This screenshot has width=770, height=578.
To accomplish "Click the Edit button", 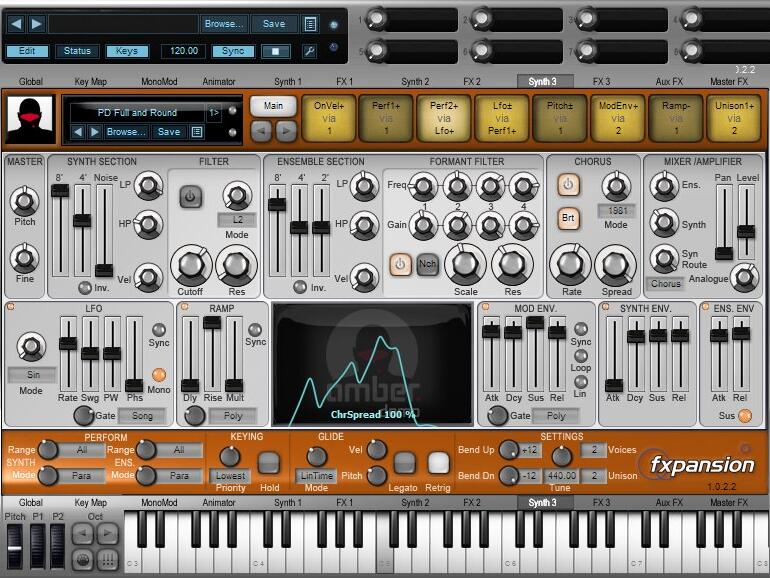I will tap(27, 51).
